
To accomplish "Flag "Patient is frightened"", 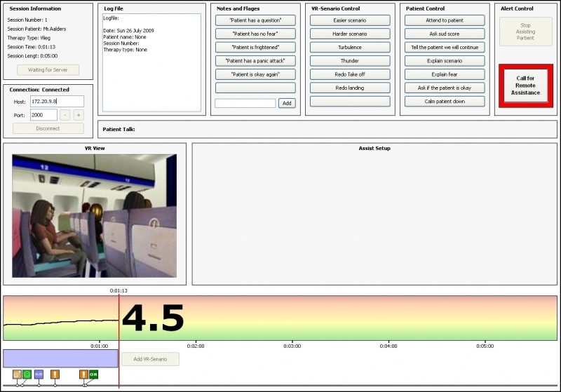I will tap(255, 47).
